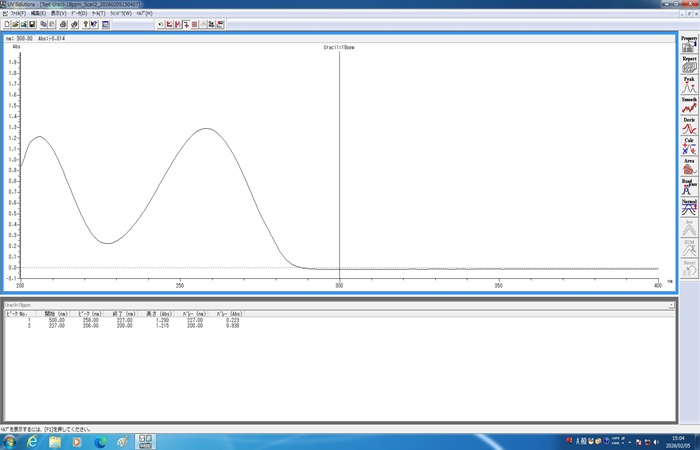The image size is (700, 450).
Task: Select the Peak detection tool
Action: [x=689, y=86]
